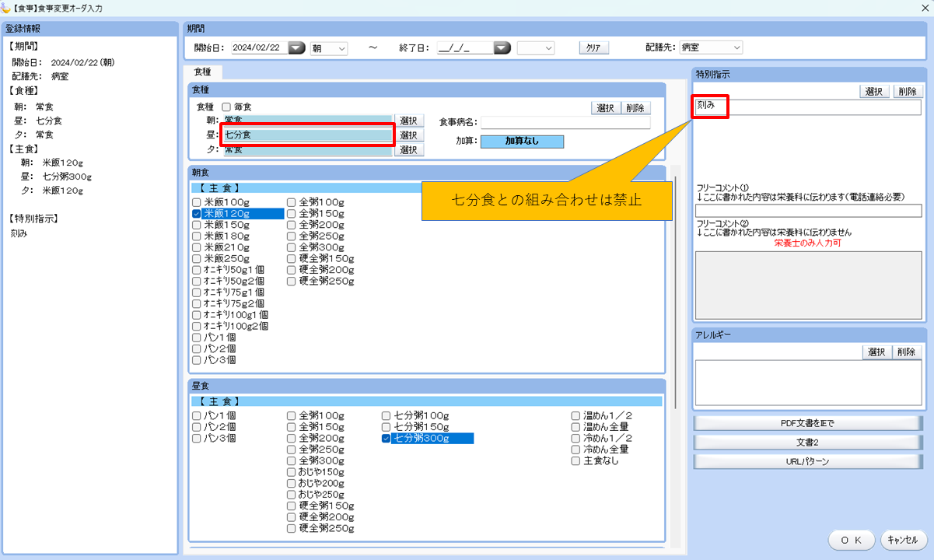
Task: Open the 配膳先 dropdown showing 病室
Action: coord(711,47)
